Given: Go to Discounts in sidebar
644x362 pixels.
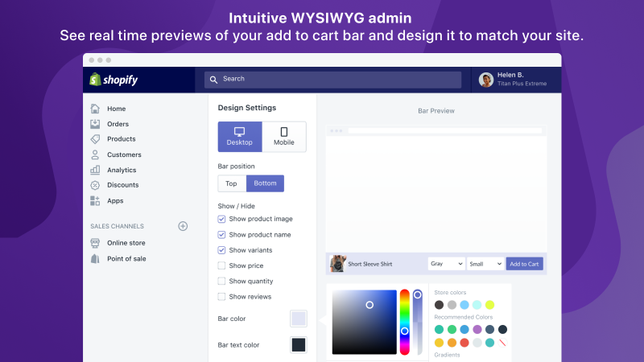Looking at the screenshot, I should [123, 185].
